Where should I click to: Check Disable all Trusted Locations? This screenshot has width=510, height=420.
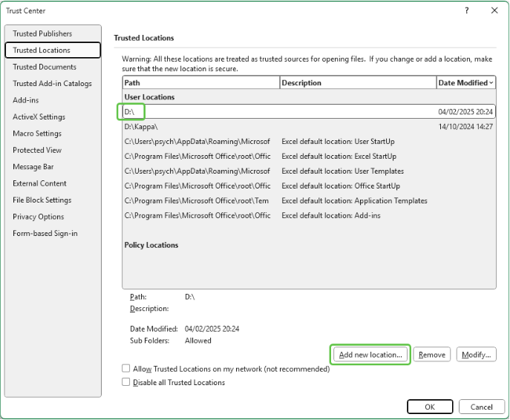(125, 383)
